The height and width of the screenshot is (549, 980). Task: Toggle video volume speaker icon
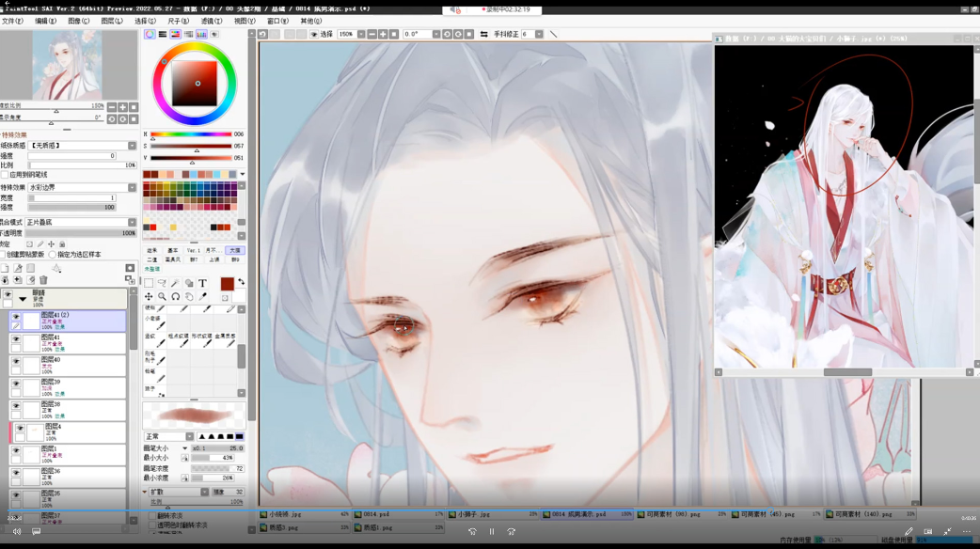pyautogui.click(x=17, y=531)
